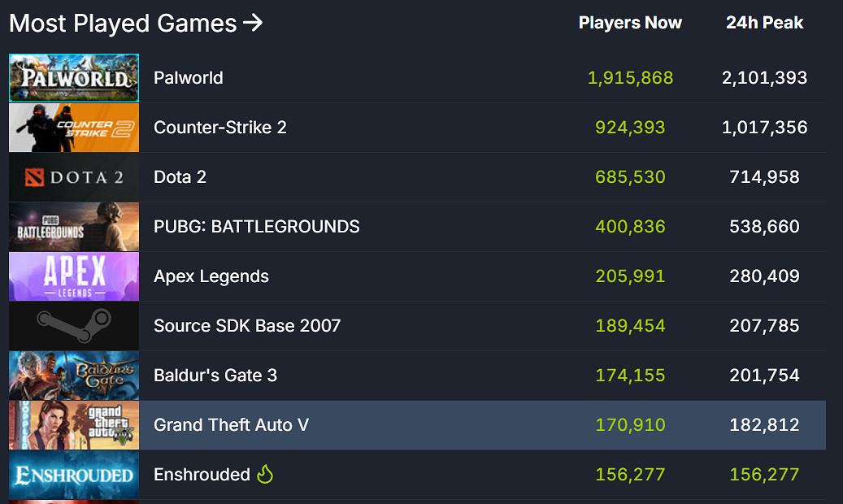Screen dimensions: 843x504
Task: Click the Grand Theft Auto V capsule art
Action: [x=73, y=425]
